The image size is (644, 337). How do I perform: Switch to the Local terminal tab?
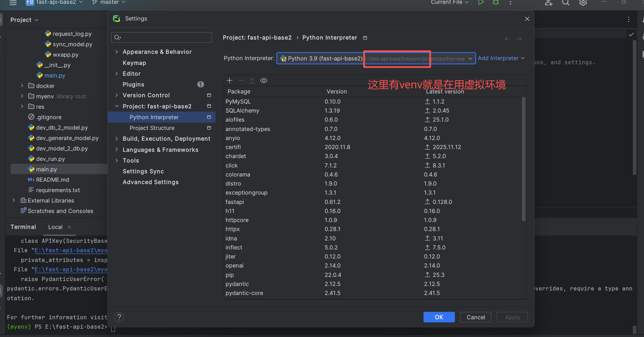point(55,227)
